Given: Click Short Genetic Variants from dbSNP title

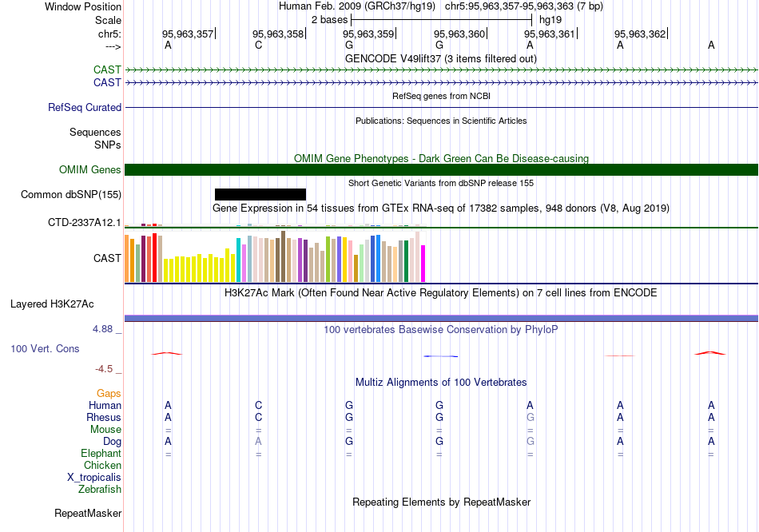Looking at the screenshot, I should tap(441, 183).
